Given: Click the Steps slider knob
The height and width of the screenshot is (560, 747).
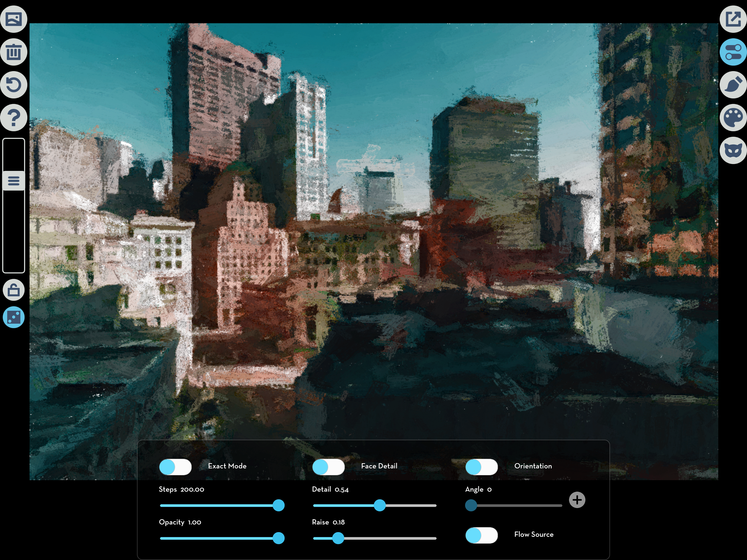Looking at the screenshot, I should coord(278,505).
